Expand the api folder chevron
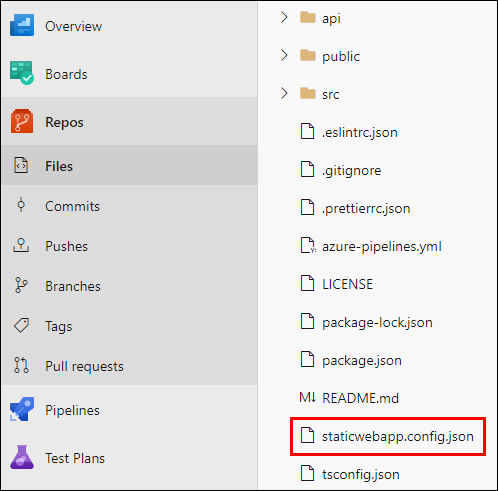The image size is (498, 491). click(x=284, y=17)
